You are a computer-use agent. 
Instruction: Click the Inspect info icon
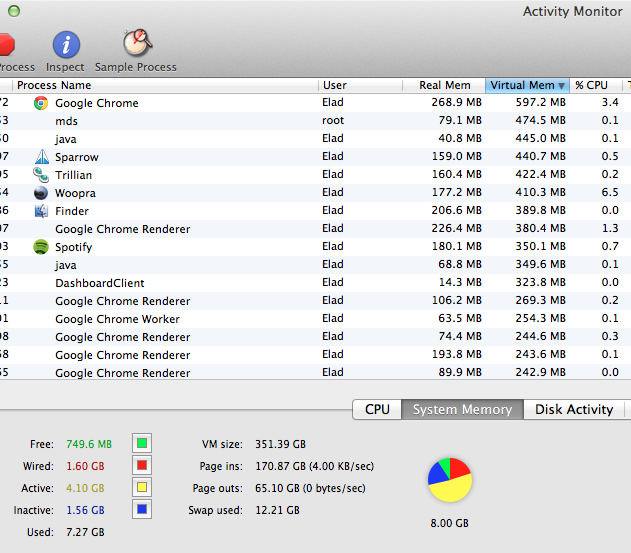click(66, 45)
